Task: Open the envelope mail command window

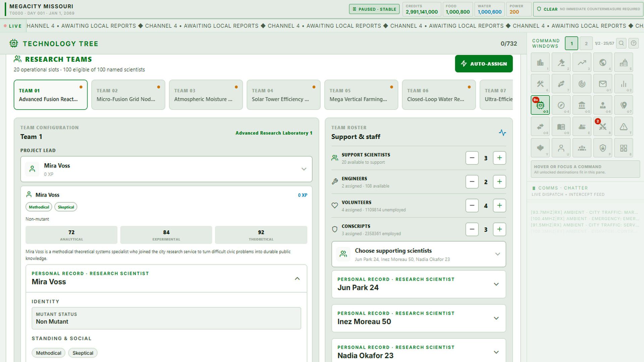Action: (603, 84)
